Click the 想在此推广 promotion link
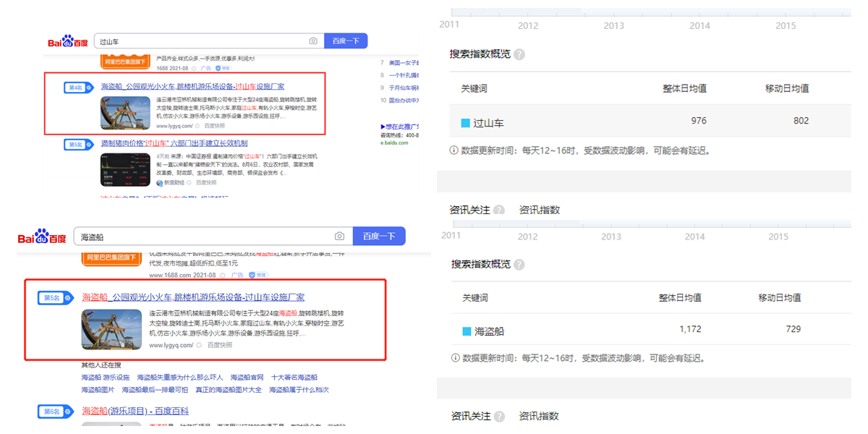 point(400,126)
